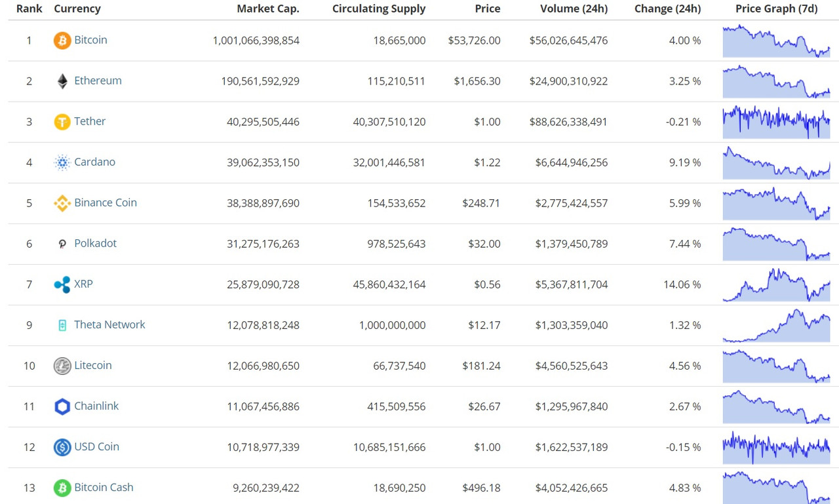839x504 pixels.
Task: Click the USD Coin logo icon
Action: click(62, 447)
